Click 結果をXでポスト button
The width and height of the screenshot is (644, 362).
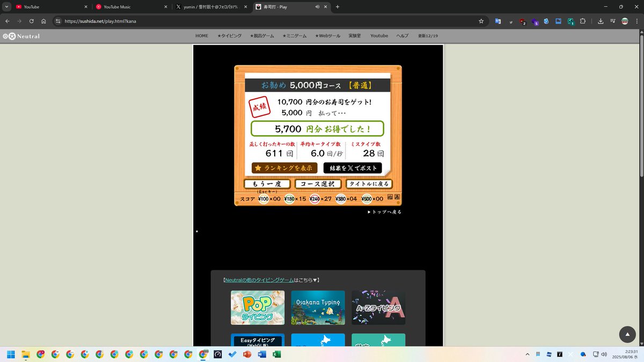point(353,168)
